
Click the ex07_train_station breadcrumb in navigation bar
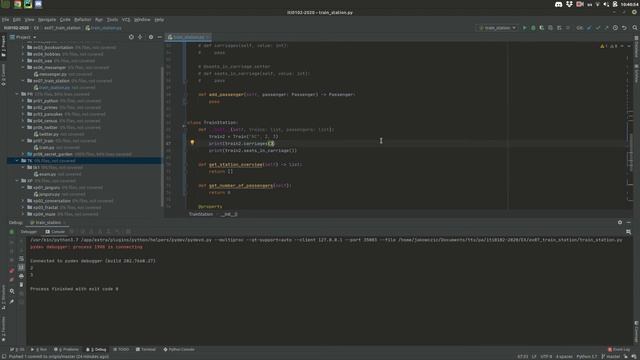click(x=62, y=28)
